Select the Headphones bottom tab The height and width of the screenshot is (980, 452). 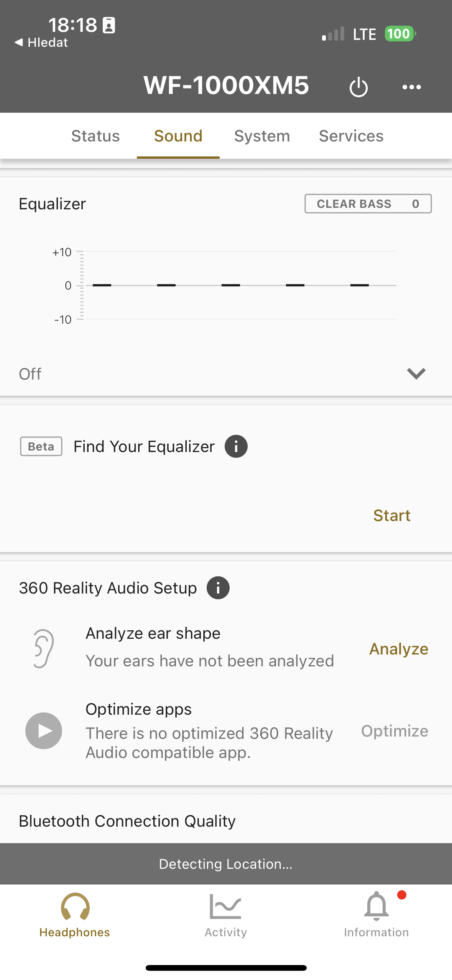(75, 915)
